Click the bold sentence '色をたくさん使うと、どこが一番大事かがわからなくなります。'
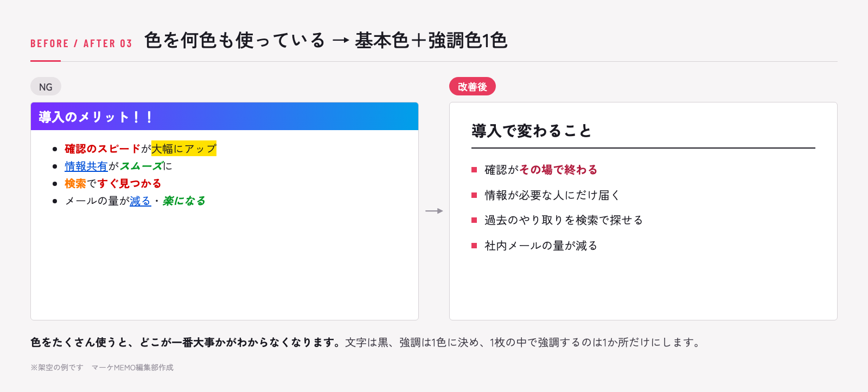 click(185, 342)
